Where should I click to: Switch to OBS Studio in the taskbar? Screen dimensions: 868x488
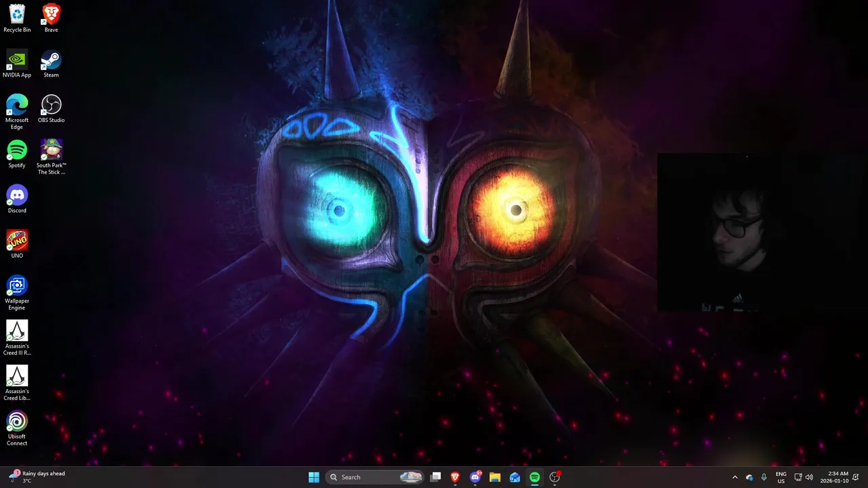pos(555,477)
